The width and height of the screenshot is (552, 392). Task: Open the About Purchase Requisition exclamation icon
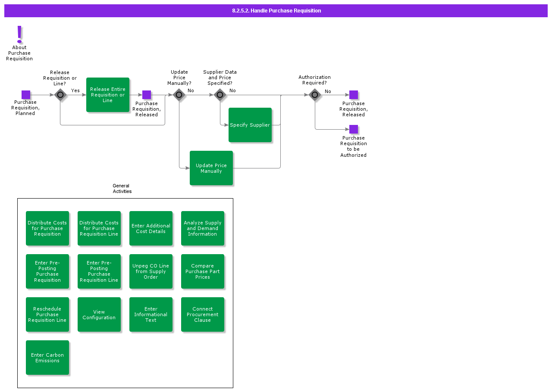tap(19, 34)
